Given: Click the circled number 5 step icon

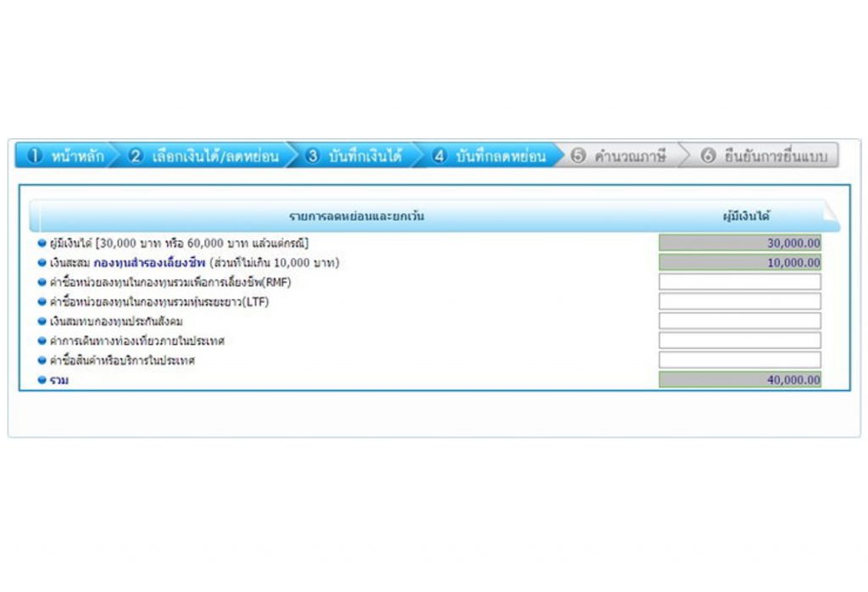Looking at the screenshot, I should [x=579, y=156].
